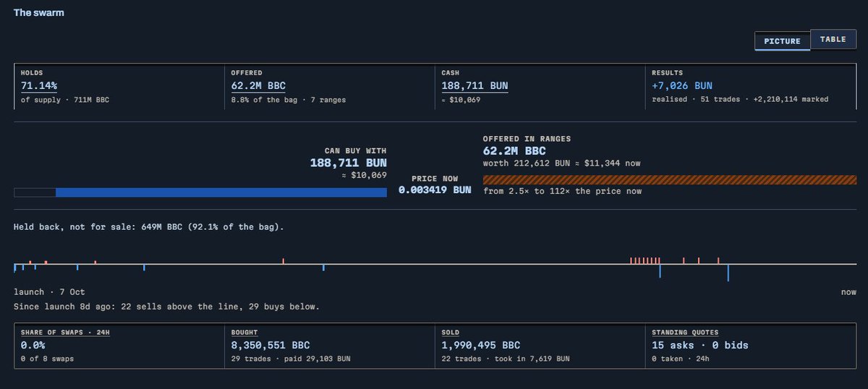The height and width of the screenshot is (389, 868).
Task: Click 'from 2.5× to 112× the price now'
Action: coord(562,191)
